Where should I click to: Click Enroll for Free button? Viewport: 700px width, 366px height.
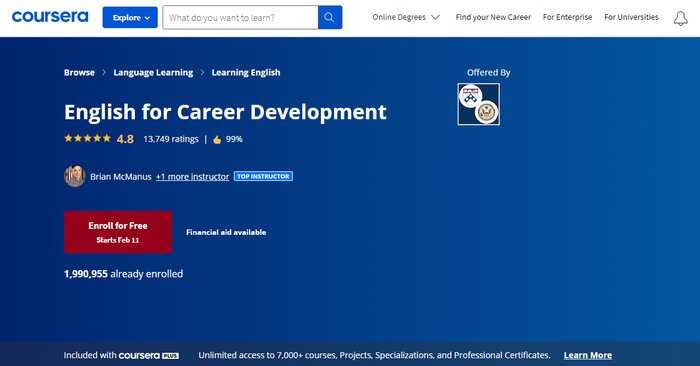pyautogui.click(x=118, y=232)
